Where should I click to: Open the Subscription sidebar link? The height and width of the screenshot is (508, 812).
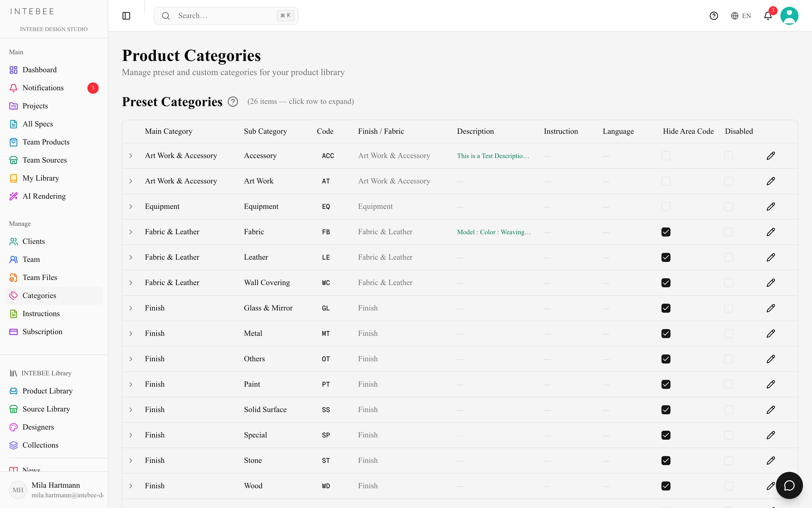point(54,332)
